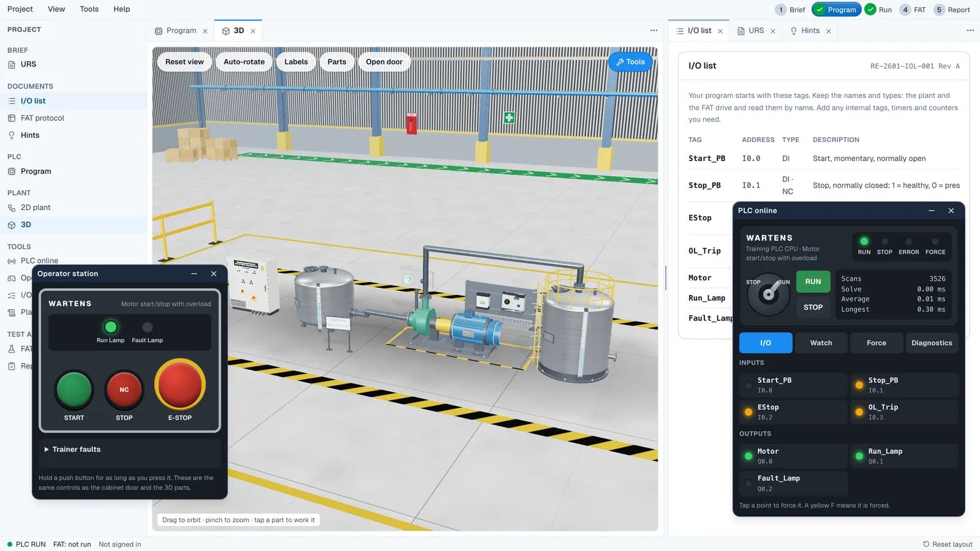Click green RUN button on PLC
Viewport: 980px width, 551px height.
point(813,282)
